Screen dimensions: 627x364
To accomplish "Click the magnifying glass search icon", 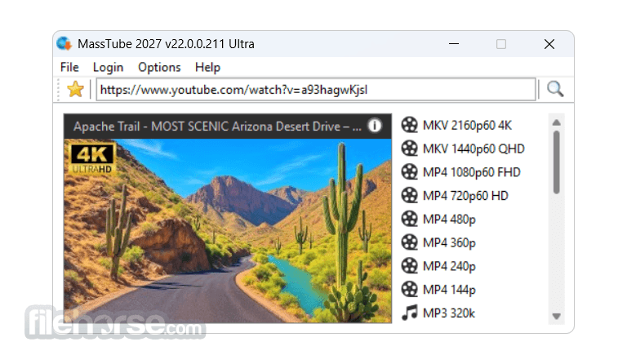I will pyautogui.click(x=555, y=89).
